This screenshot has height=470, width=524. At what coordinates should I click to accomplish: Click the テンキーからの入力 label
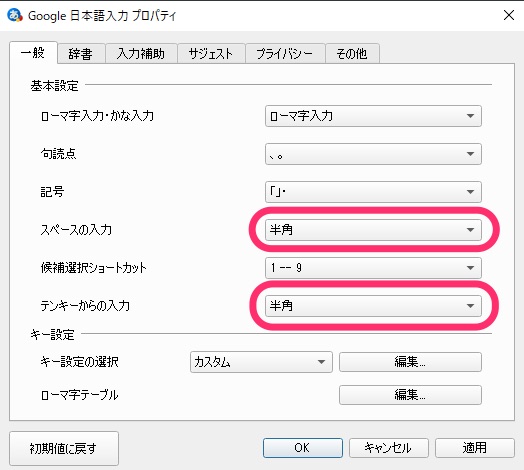[85, 306]
